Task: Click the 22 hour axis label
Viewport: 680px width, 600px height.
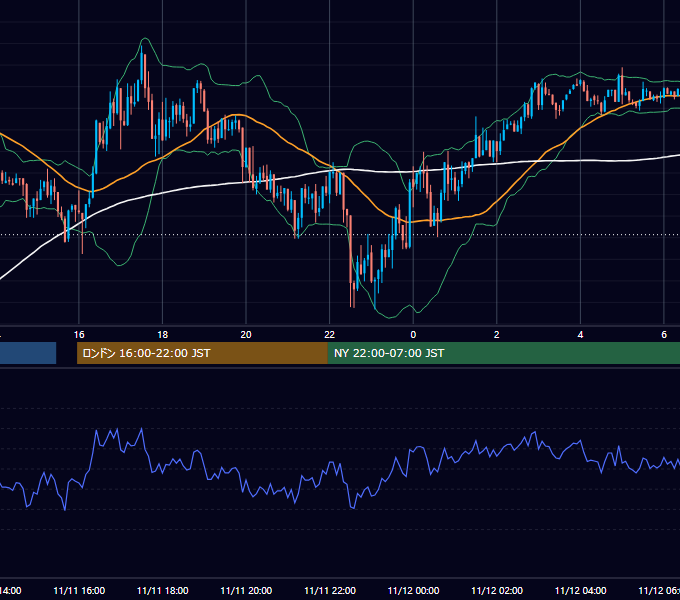Action: click(330, 335)
